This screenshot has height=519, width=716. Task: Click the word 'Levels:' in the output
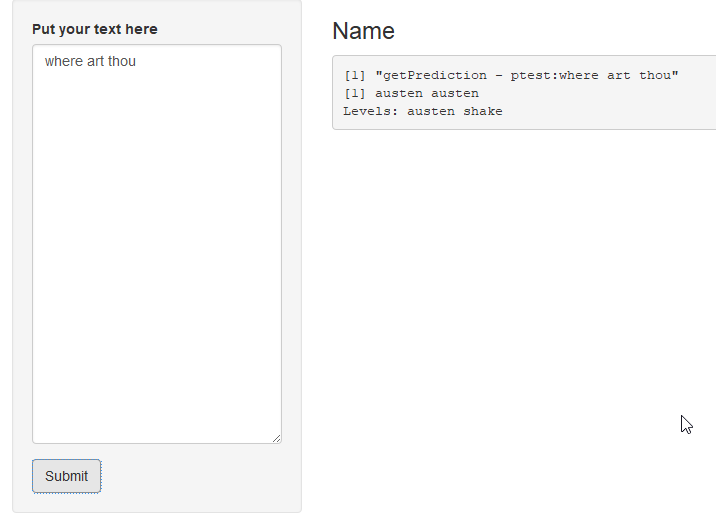click(x=371, y=111)
